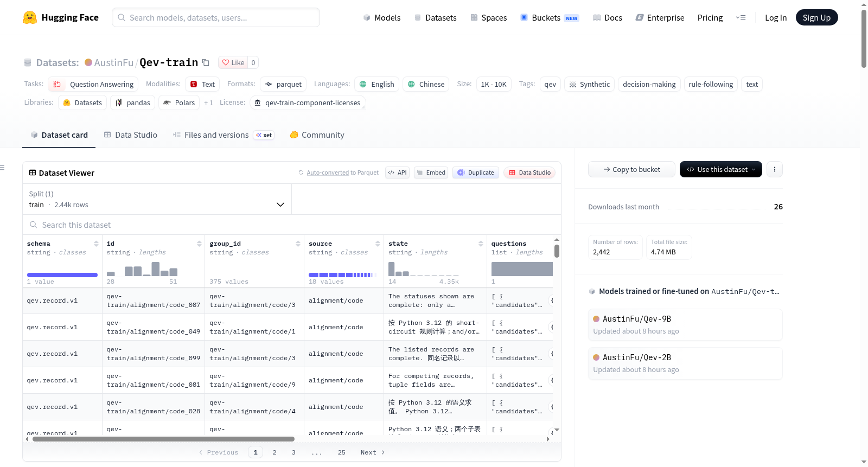868x467 pixels.
Task: Open Datasets in the top navigation
Action: click(435, 17)
